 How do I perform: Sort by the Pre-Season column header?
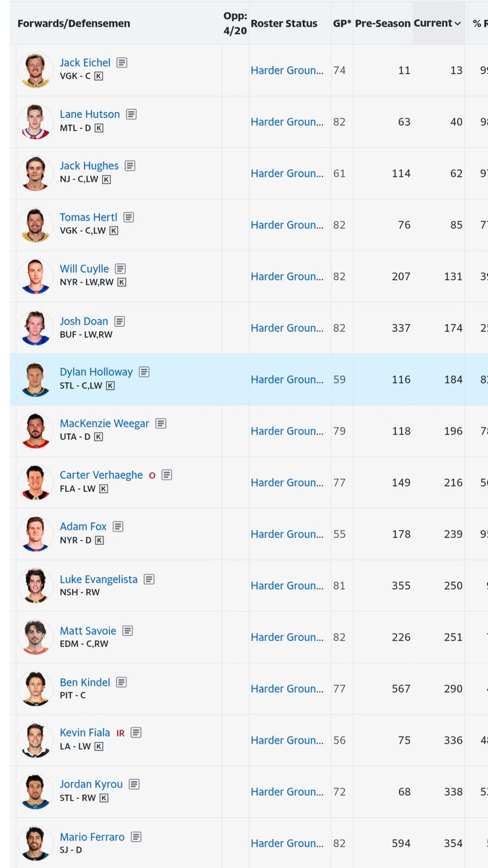point(382,24)
